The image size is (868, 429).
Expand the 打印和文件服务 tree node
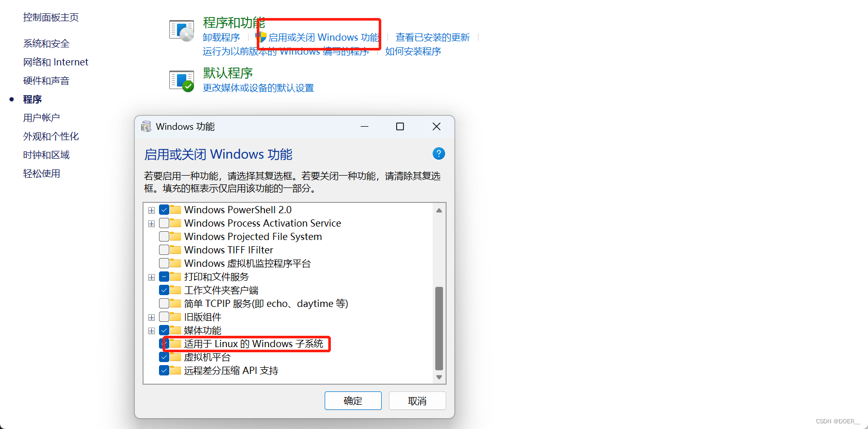(151, 277)
